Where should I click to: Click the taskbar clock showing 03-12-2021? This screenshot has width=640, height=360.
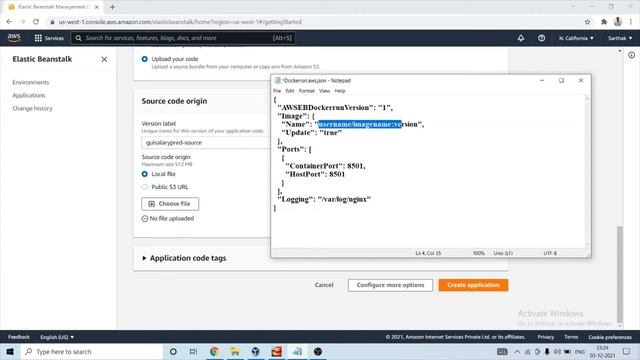click(602, 351)
